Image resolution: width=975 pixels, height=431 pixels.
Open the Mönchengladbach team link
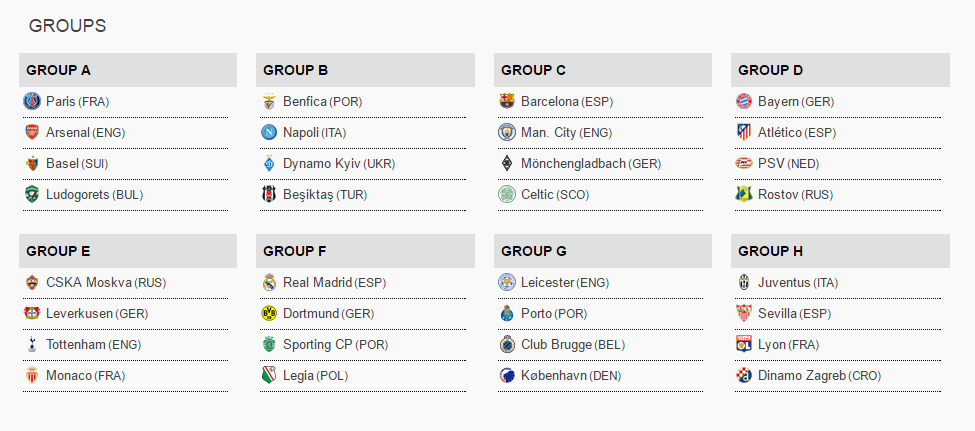(573, 164)
